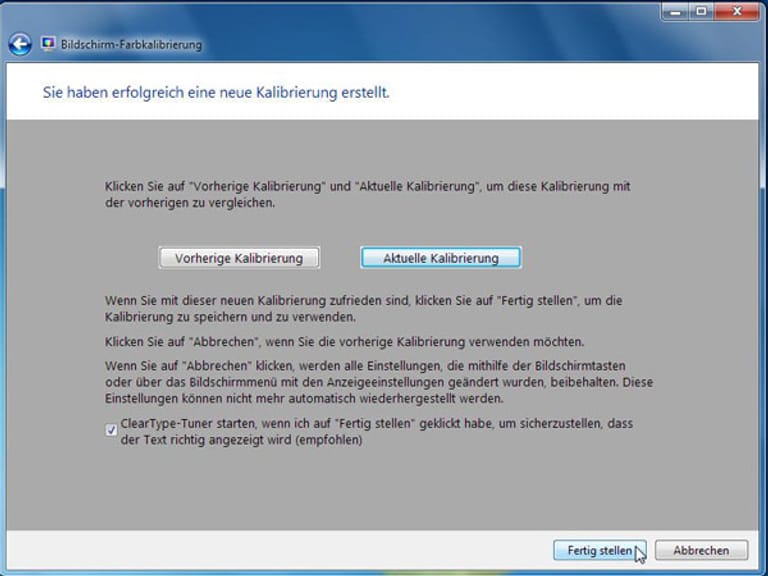768x576 pixels.
Task: Uncheck the ClearType-Tuner starten checkbox
Action: 111,430
